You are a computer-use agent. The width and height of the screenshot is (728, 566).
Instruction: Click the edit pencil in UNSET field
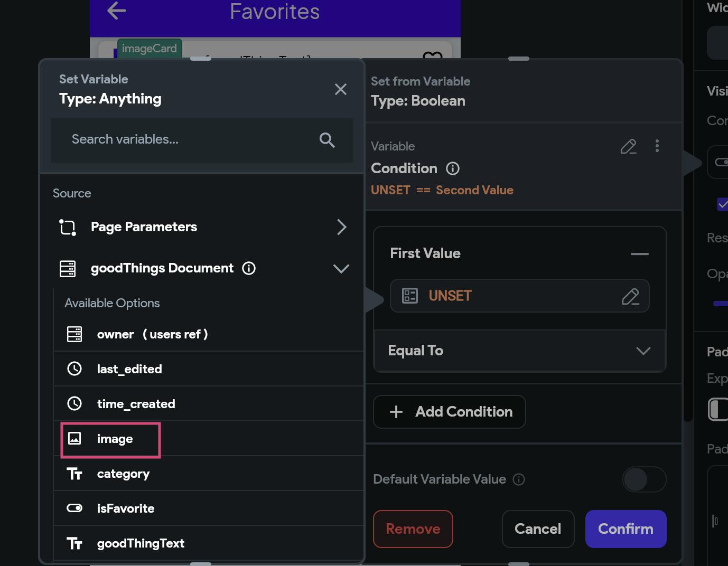630,296
